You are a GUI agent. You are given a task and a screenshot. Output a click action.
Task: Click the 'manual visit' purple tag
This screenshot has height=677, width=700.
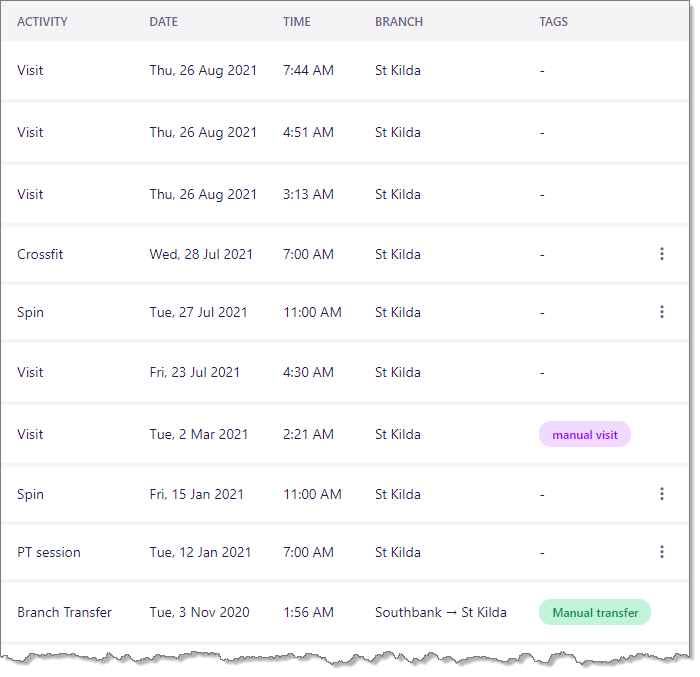click(x=585, y=435)
